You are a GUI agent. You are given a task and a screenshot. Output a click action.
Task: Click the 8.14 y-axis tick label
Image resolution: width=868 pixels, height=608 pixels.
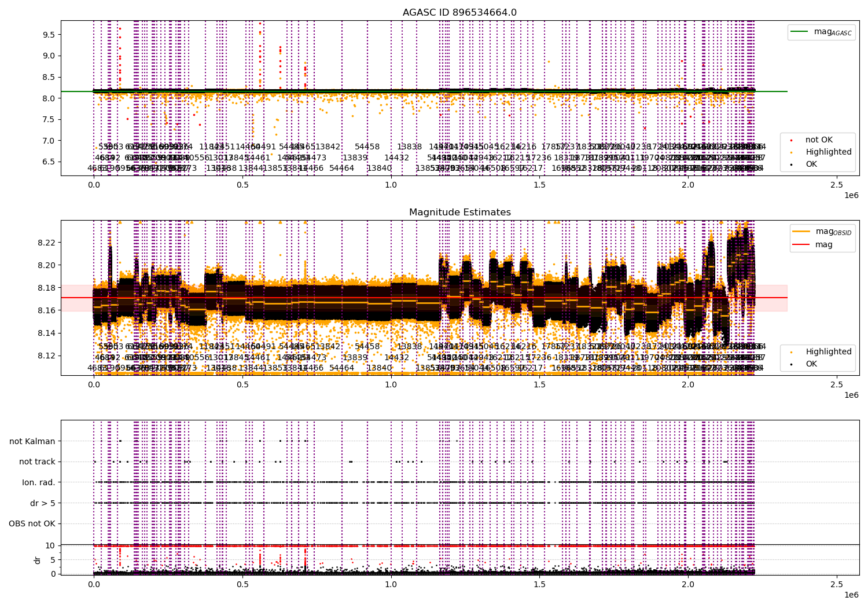tap(46, 332)
